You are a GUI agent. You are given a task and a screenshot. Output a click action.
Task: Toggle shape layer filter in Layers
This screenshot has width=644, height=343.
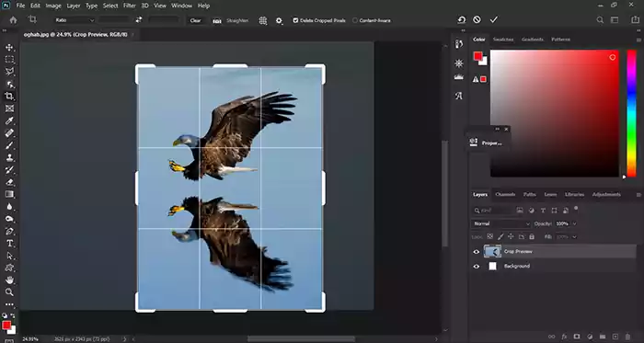coord(555,210)
